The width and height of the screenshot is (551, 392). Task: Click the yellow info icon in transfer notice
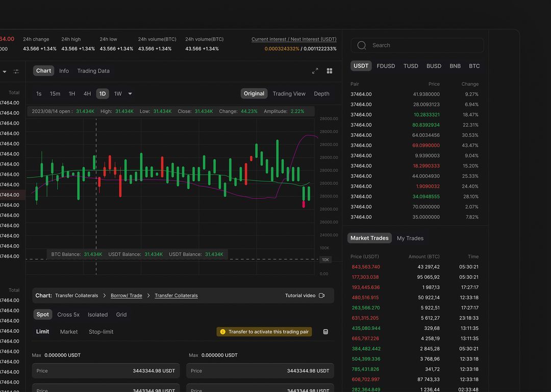click(x=222, y=332)
